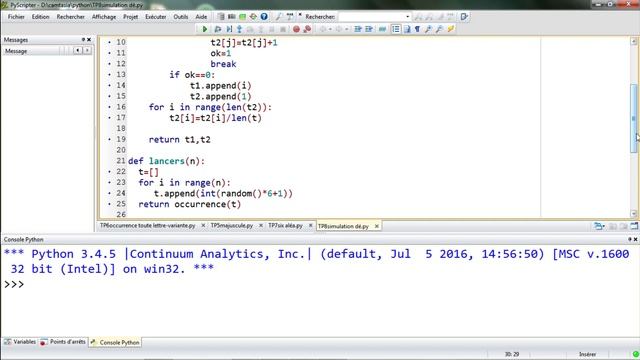This screenshot has width=640, height=360.
Task: Open the Rechercher menu
Action: click(71, 17)
